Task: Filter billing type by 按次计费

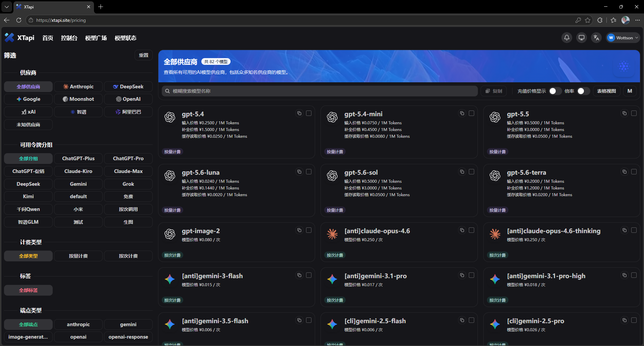Action: click(x=128, y=256)
